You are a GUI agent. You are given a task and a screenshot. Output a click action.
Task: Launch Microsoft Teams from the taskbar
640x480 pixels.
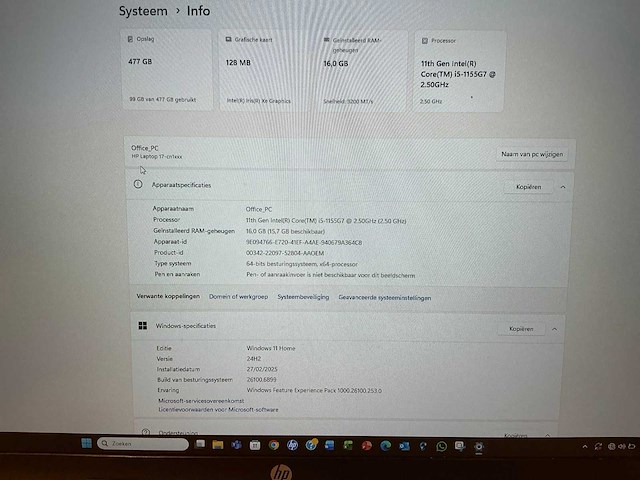(x=236, y=444)
